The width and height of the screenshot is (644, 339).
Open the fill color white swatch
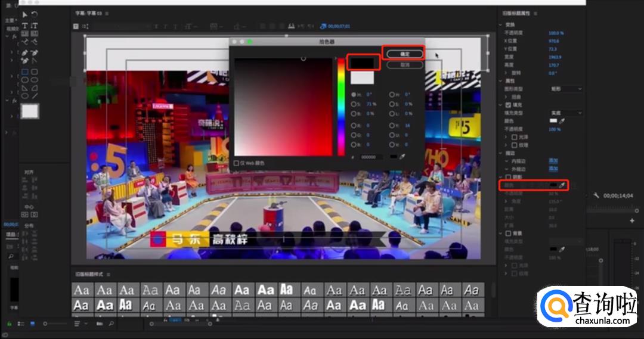[553, 121]
